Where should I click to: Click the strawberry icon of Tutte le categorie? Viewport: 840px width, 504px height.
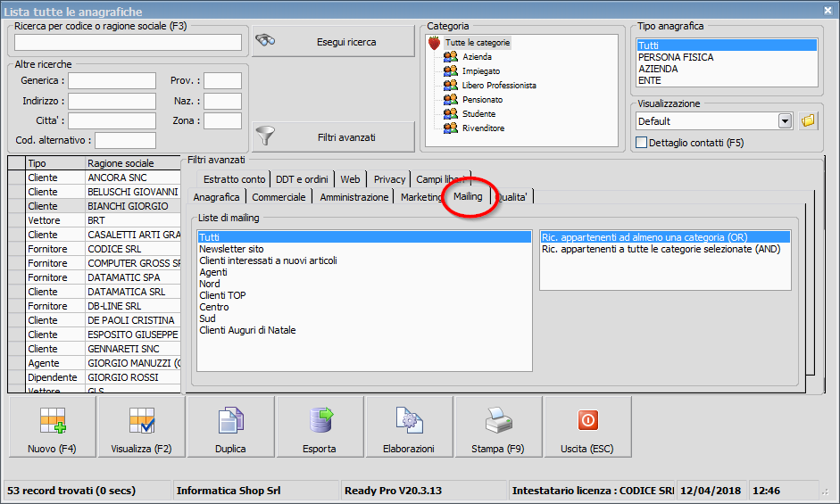pyautogui.click(x=435, y=43)
